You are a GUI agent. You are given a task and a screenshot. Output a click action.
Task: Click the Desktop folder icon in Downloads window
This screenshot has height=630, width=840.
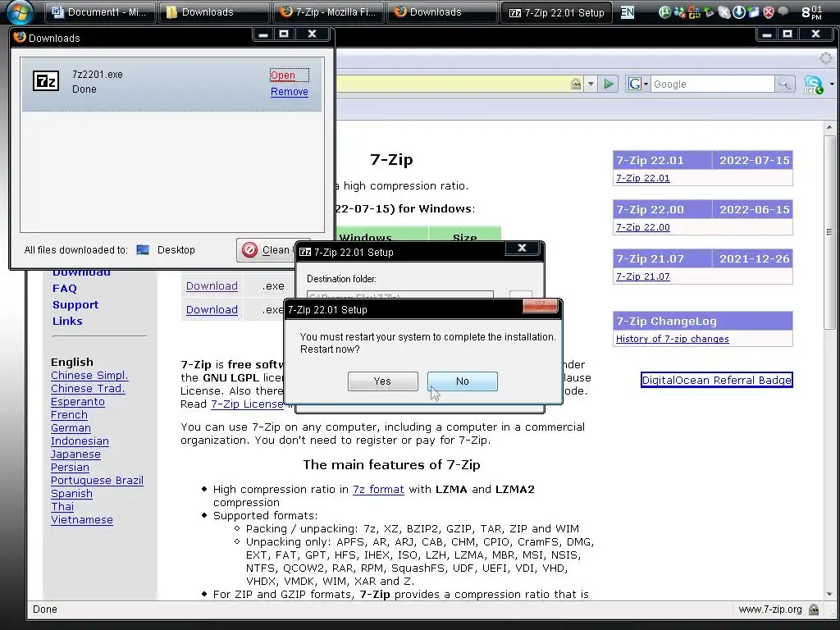click(x=143, y=249)
